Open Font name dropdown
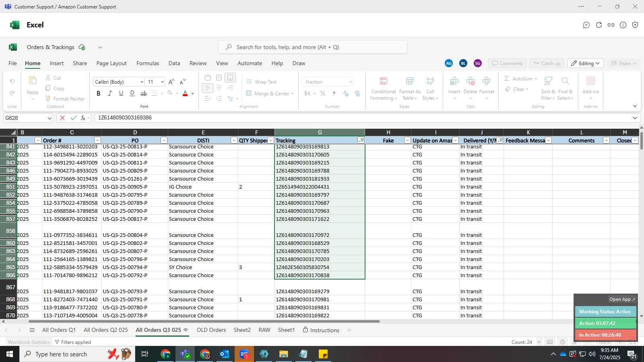Viewport: 644px width, 362px height. (142, 82)
